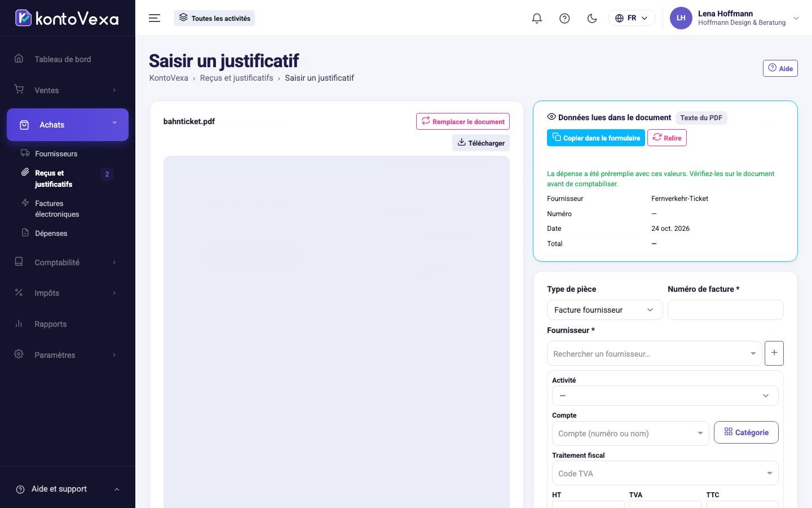Open the Activité dropdown
This screenshot has height=508, width=812.
pyautogui.click(x=665, y=396)
